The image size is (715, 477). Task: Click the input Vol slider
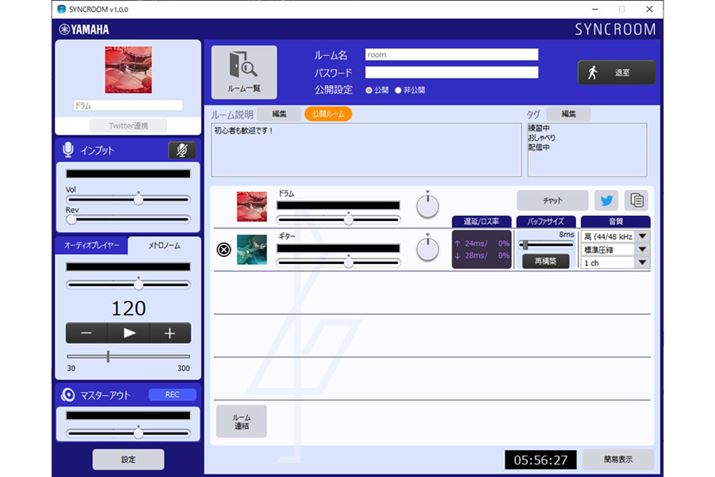(x=128, y=199)
